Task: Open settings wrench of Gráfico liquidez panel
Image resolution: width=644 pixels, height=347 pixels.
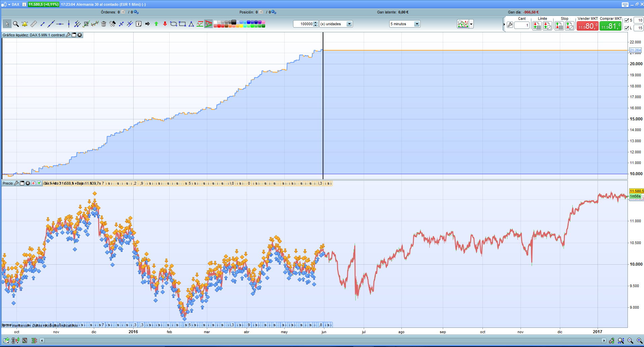Action: click(x=68, y=35)
